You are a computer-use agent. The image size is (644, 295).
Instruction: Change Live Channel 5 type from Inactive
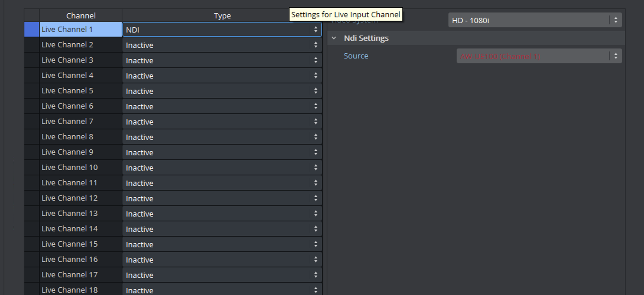click(222, 91)
